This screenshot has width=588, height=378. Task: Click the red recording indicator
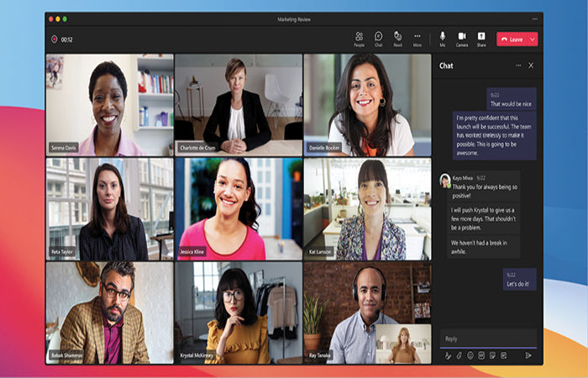point(54,39)
